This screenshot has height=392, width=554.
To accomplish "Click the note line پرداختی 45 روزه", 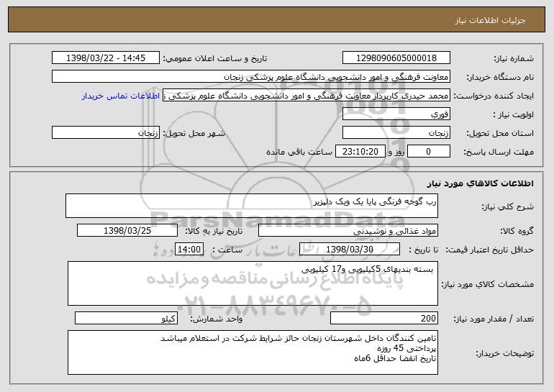I will [x=407, y=348].
